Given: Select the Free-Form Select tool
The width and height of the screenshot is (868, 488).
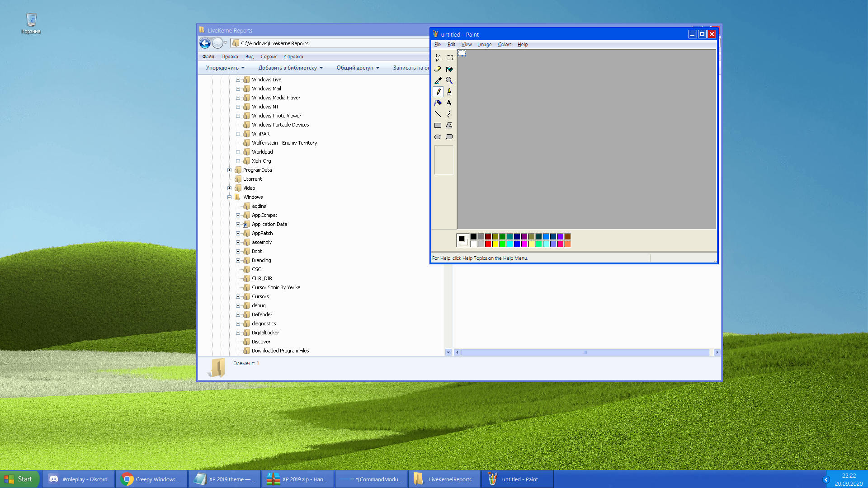Looking at the screenshot, I should pyautogui.click(x=438, y=58).
